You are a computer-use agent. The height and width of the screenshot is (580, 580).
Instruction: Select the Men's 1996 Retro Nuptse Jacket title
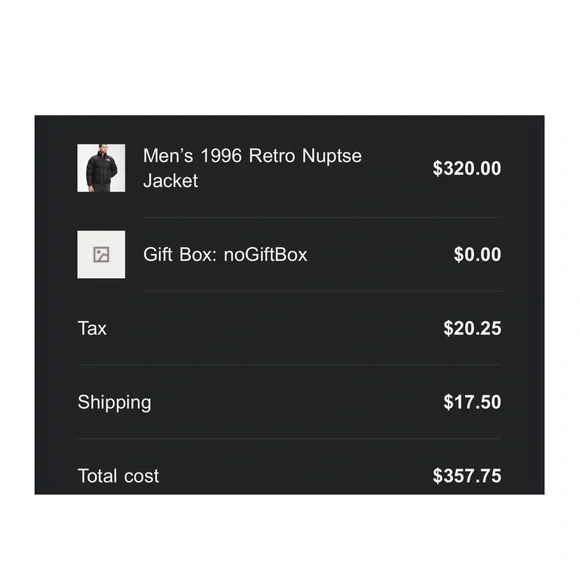[252, 168]
